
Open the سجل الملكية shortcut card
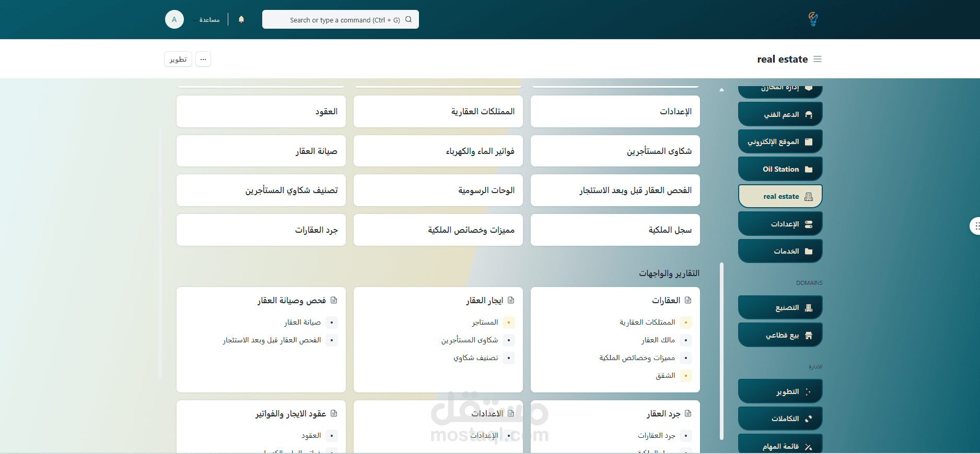(615, 230)
